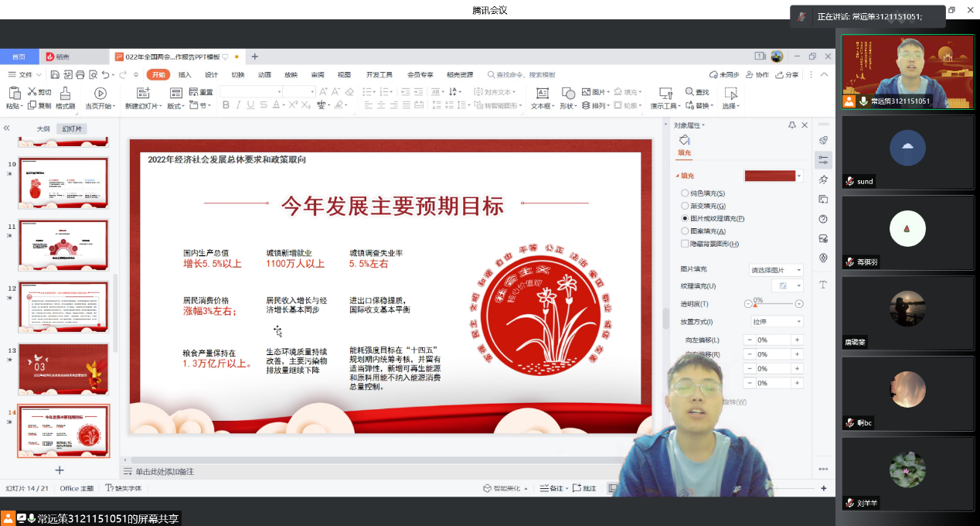Switch to Outline (大纲) view tab
The height and width of the screenshot is (526, 980).
43,129
